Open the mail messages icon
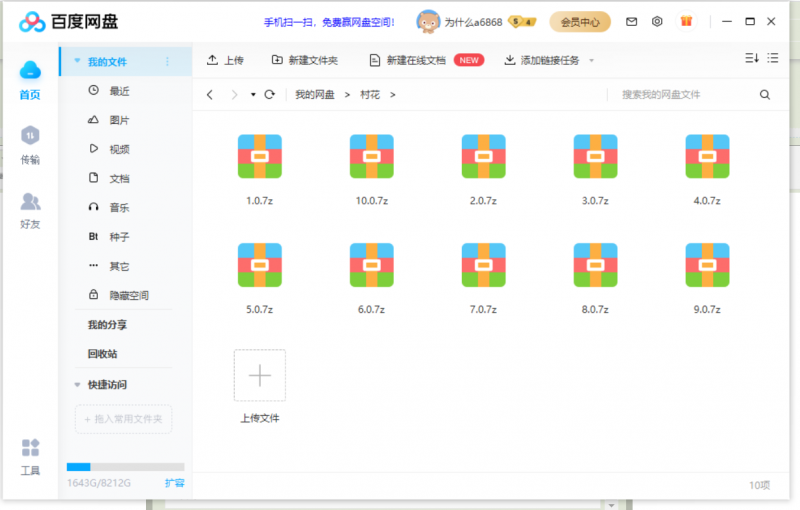Image resolution: width=800 pixels, height=510 pixels. pyautogui.click(x=632, y=21)
